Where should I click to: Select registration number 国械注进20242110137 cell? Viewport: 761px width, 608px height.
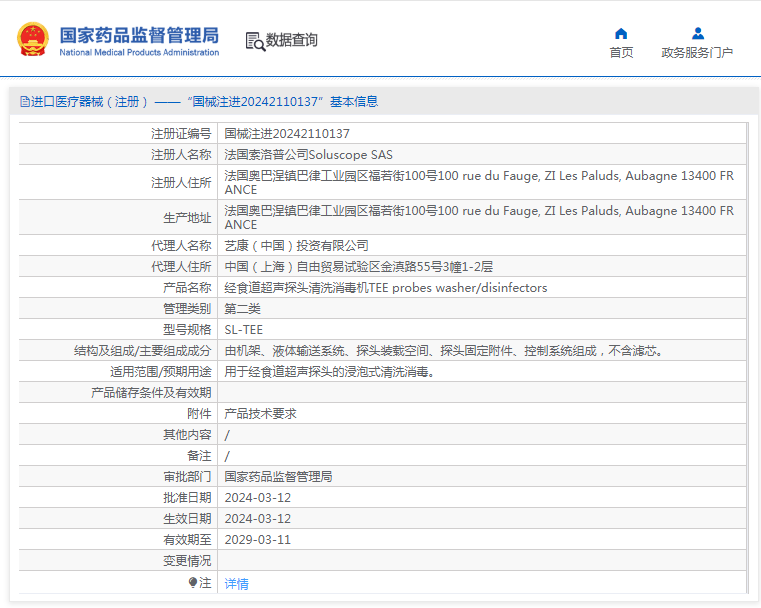point(287,133)
